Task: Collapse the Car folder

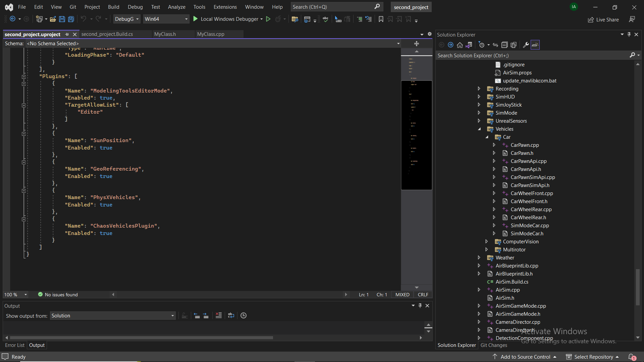Action: 487,137
